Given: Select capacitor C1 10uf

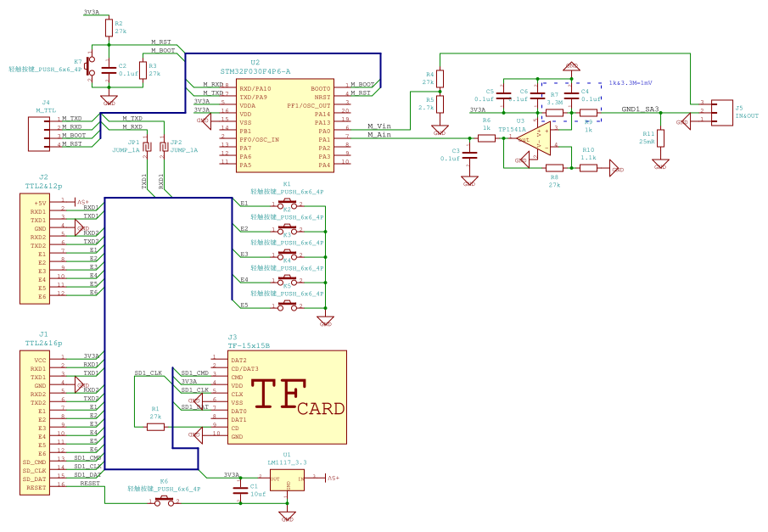Looking at the screenshot, I should coord(242,490).
